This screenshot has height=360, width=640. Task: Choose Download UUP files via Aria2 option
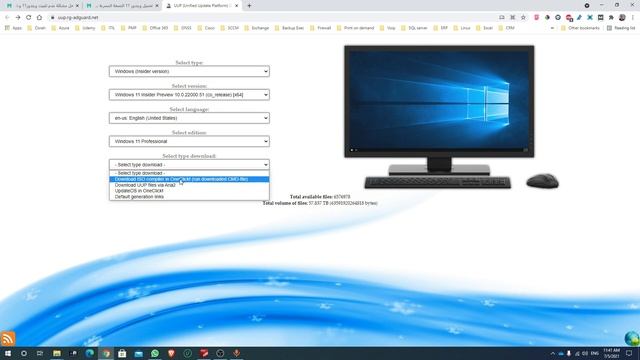[189, 185]
